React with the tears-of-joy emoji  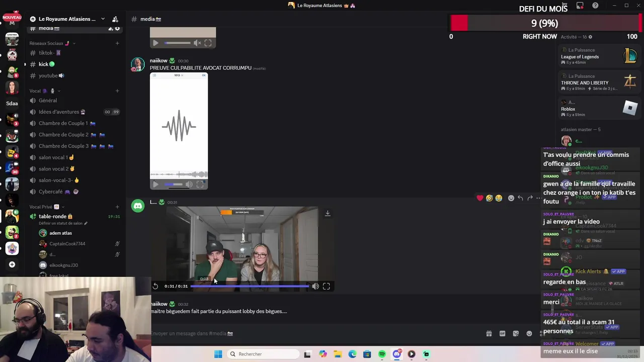pos(499,198)
